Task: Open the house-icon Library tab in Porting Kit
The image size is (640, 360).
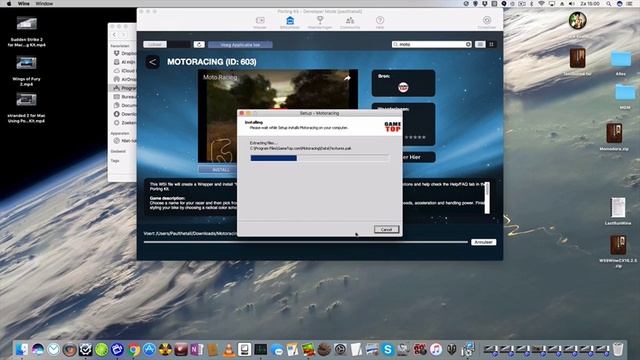Action: [290, 22]
